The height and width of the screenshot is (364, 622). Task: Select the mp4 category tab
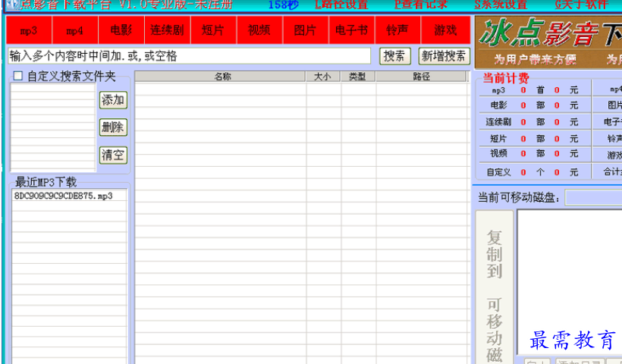point(75,30)
